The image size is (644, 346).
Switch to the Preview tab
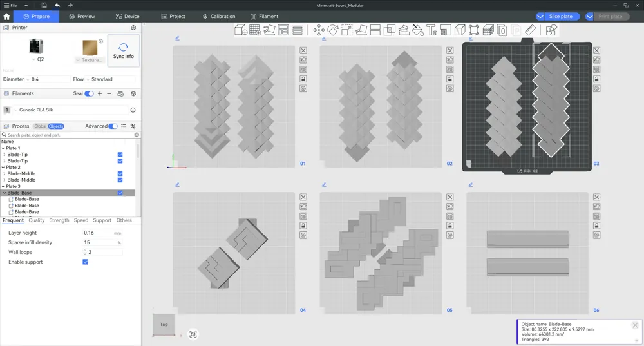point(82,17)
